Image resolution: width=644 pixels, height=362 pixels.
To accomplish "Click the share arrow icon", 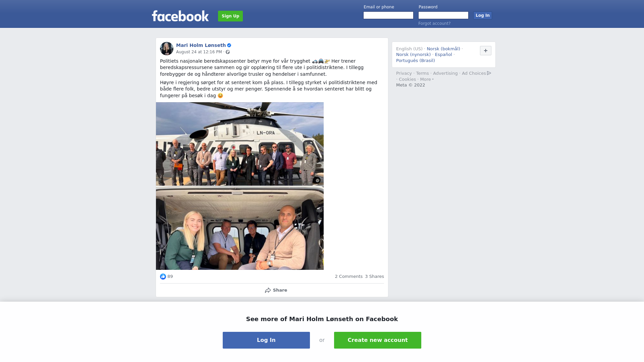I will [268, 290].
